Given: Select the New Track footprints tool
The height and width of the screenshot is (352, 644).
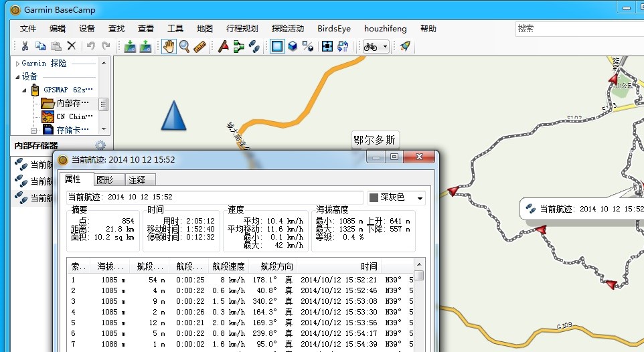Looking at the screenshot, I should click(254, 46).
